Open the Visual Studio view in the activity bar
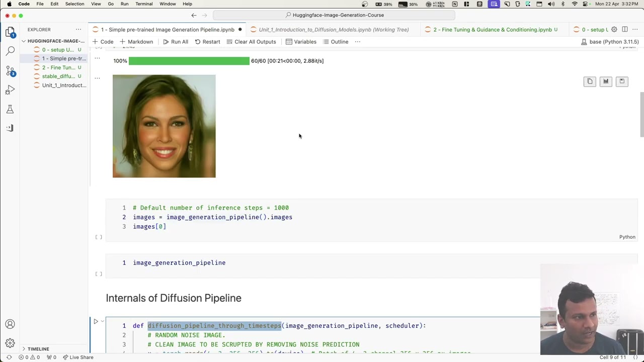Viewport: 644px width, 362px height. coord(10,128)
